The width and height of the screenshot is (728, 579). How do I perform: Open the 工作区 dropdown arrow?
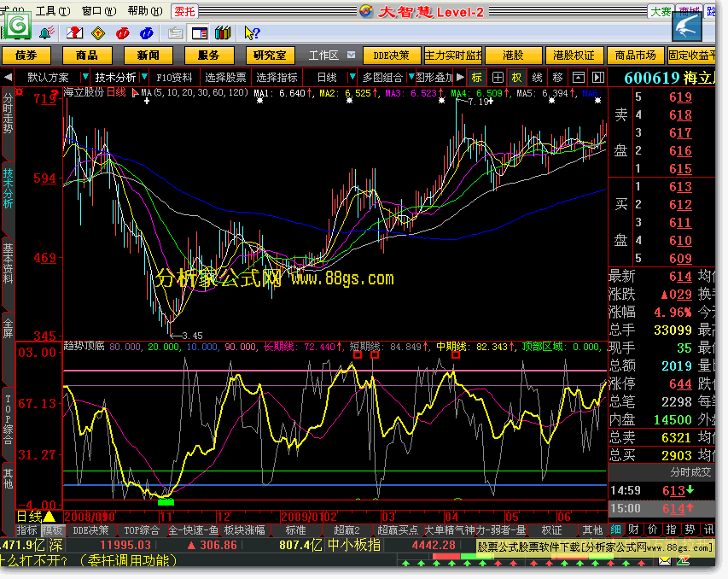pyautogui.click(x=352, y=55)
